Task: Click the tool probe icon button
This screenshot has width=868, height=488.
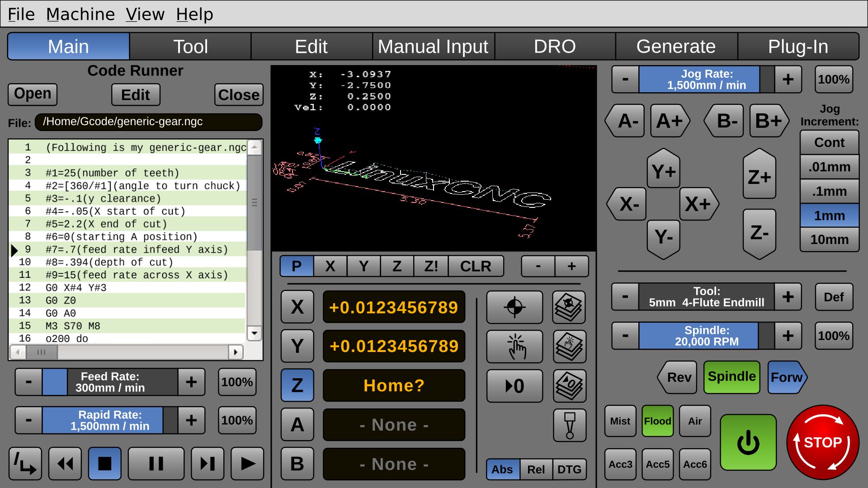Action: 570,425
